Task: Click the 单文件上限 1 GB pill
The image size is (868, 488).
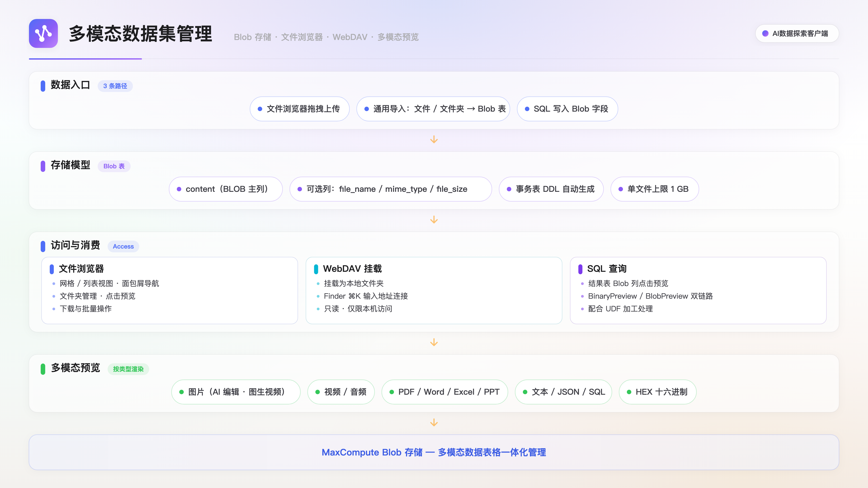Action: tap(655, 189)
